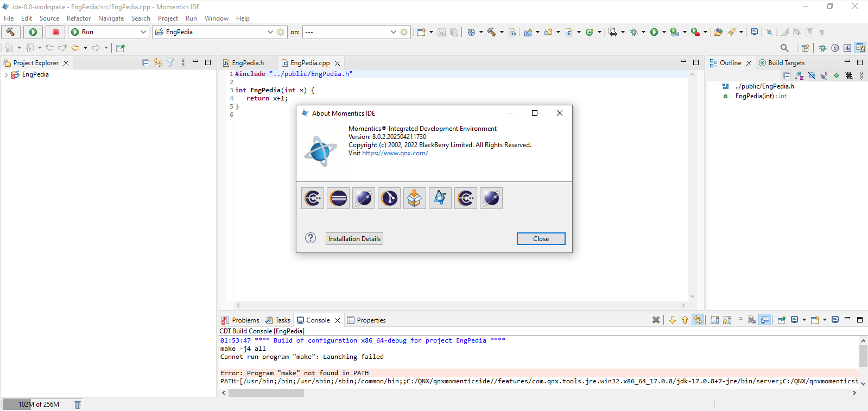Click the Build hammer button in launch bar
Image resolution: width=868 pixels, height=411 pixels.
[x=11, y=32]
